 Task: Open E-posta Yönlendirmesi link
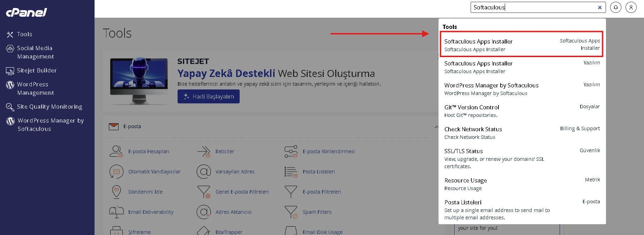tap(329, 151)
